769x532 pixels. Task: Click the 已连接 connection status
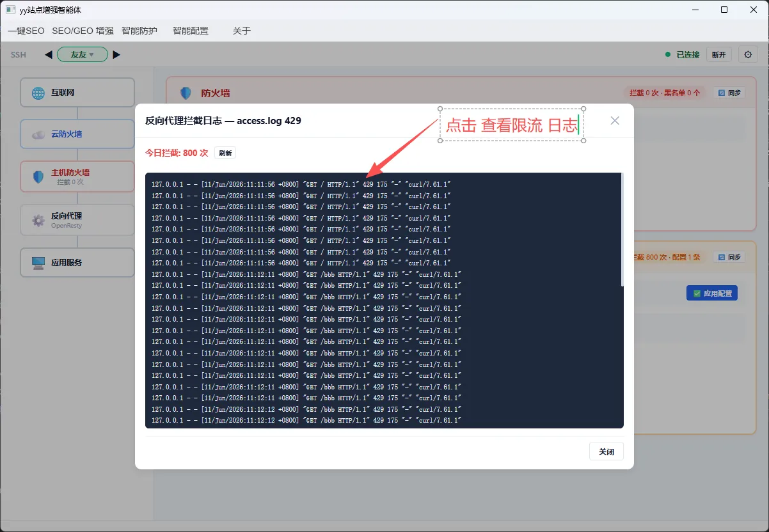tap(683, 55)
